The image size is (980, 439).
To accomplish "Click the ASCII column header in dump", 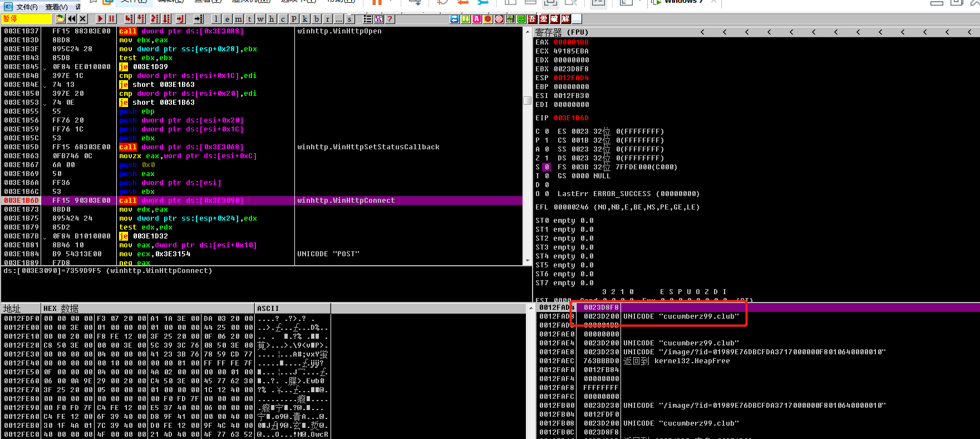I will [x=293, y=309].
